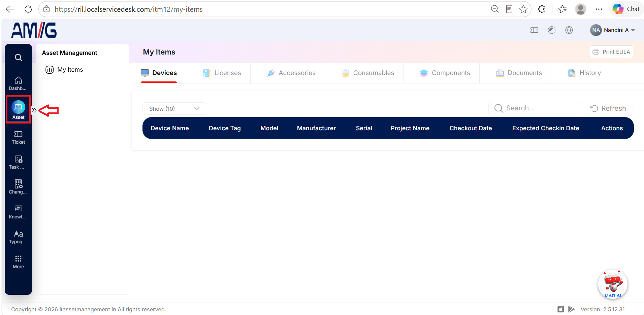Screen dimensions: 644x315
Task: Open the More apps grid
Action: tap(18, 262)
